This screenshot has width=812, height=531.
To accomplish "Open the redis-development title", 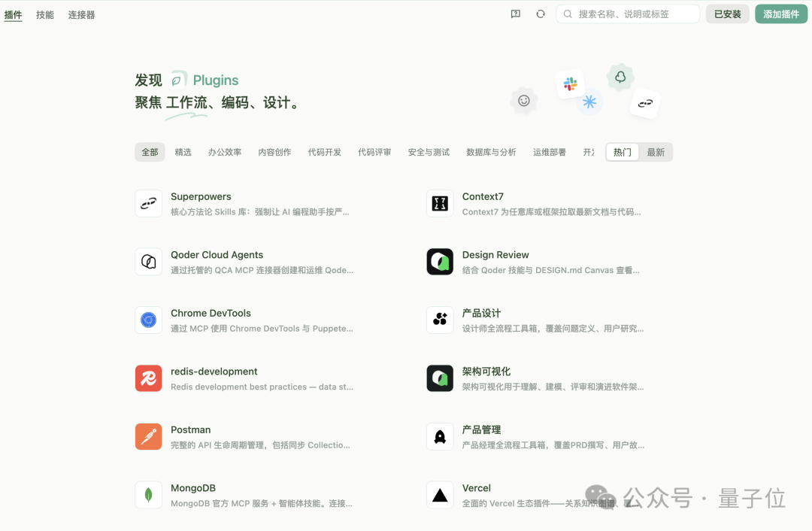I will pos(214,372).
